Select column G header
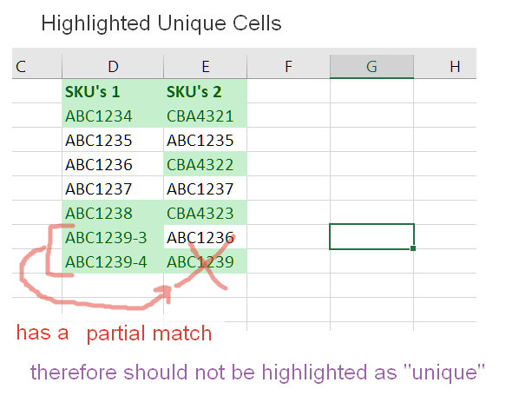Image resolution: width=532 pixels, height=396 pixels. [x=371, y=66]
